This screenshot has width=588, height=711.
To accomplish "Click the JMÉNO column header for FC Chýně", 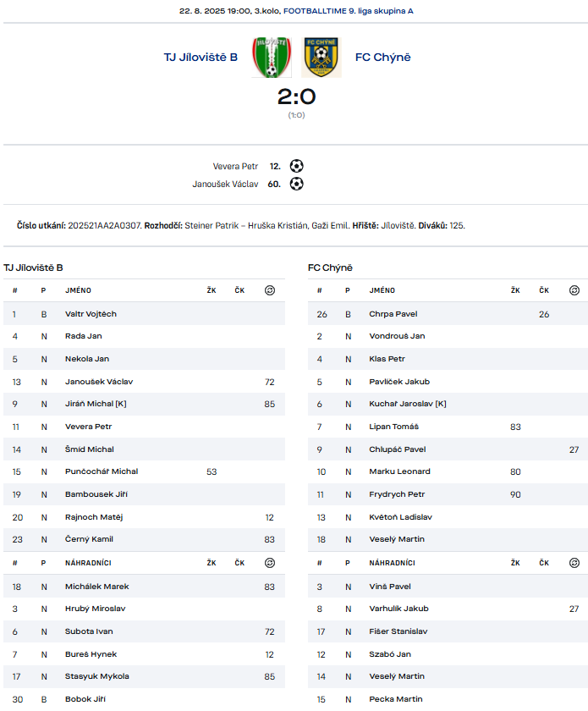I will point(382,290).
